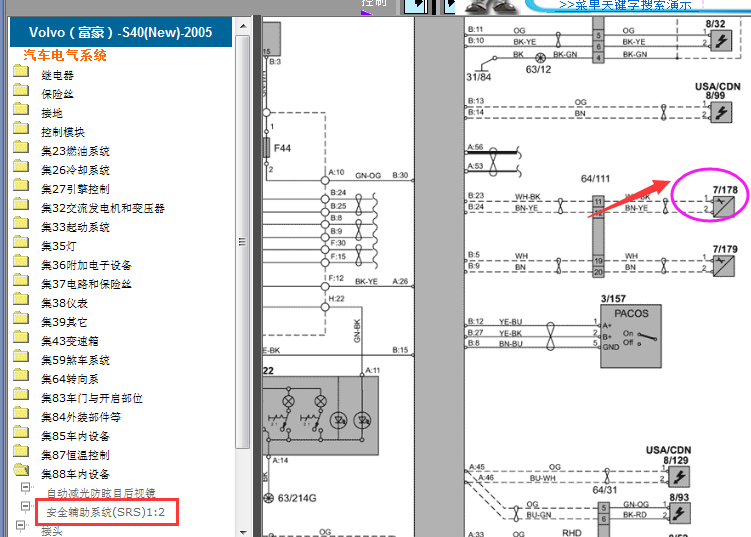Open the 集64转向系 folder icon
The width and height of the screenshot is (751, 537).
(21, 376)
